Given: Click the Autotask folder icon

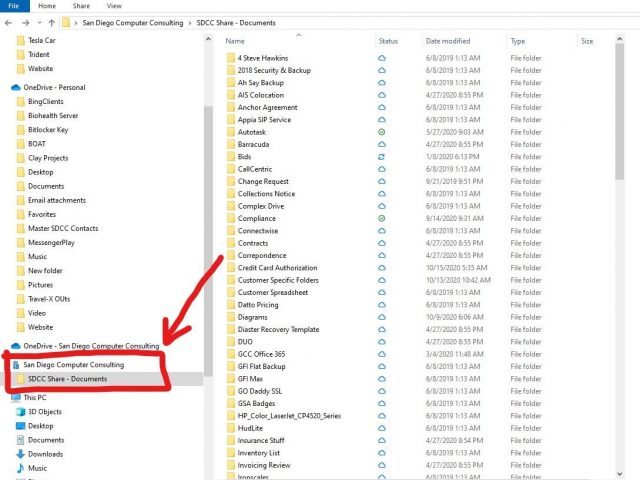Looking at the screenshot, I should pos(231,132).
